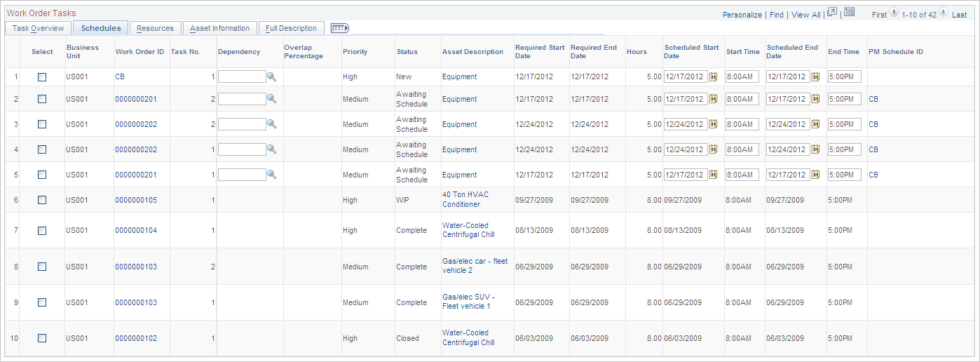Edit Scheduled End Date field in row 3
The image size is (980, 362).
pyautogui.click(x=788, y=125)
